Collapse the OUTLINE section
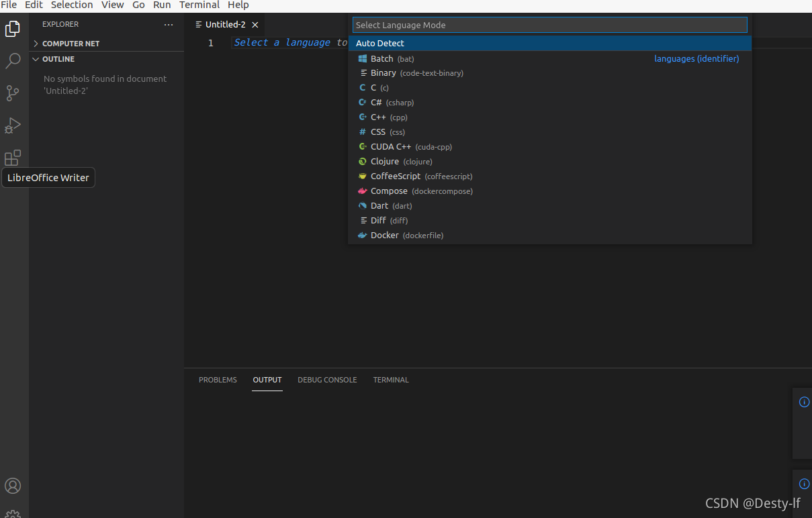The image size is (812, 518). 107,59
